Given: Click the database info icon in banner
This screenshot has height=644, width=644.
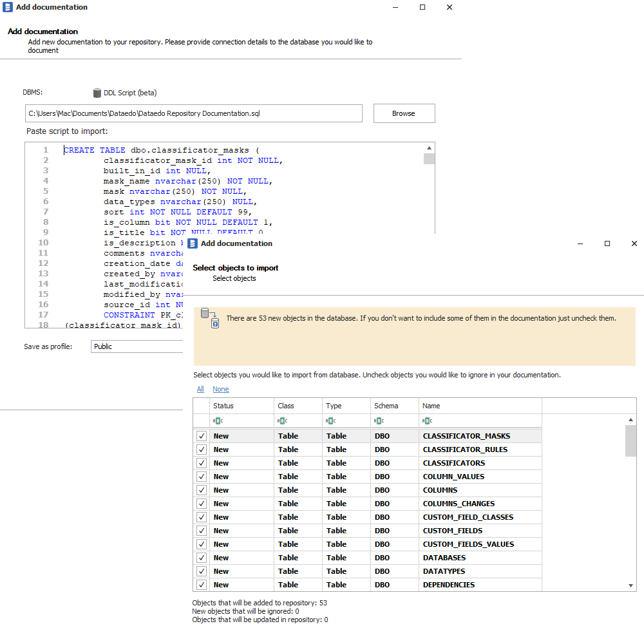Looking at the screenshot, I should pos(210,317).
